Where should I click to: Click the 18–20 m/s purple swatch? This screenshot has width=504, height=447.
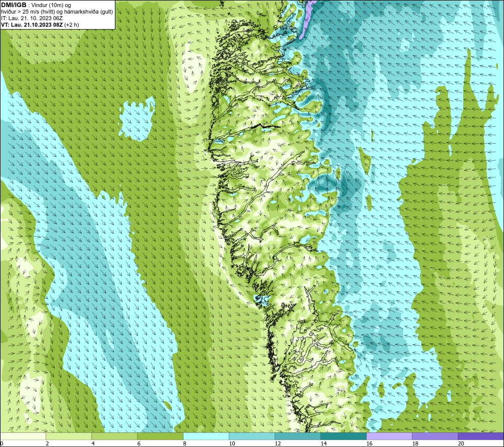(x=435, y=436)
